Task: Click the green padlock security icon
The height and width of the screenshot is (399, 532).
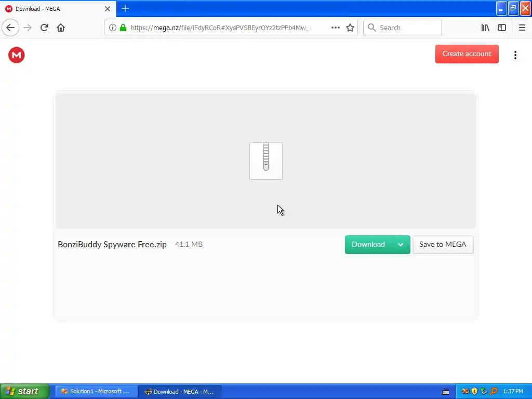Action: tap(123, 28)
